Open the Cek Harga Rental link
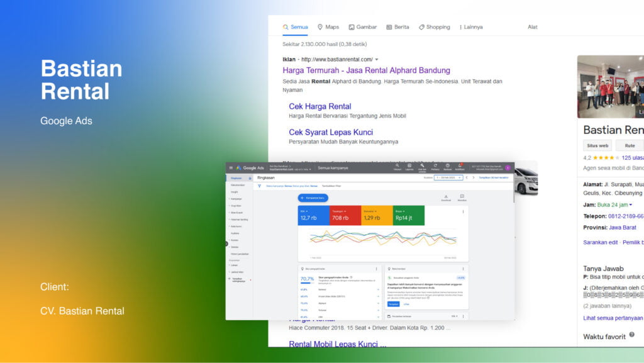 [x=319, y=106]
